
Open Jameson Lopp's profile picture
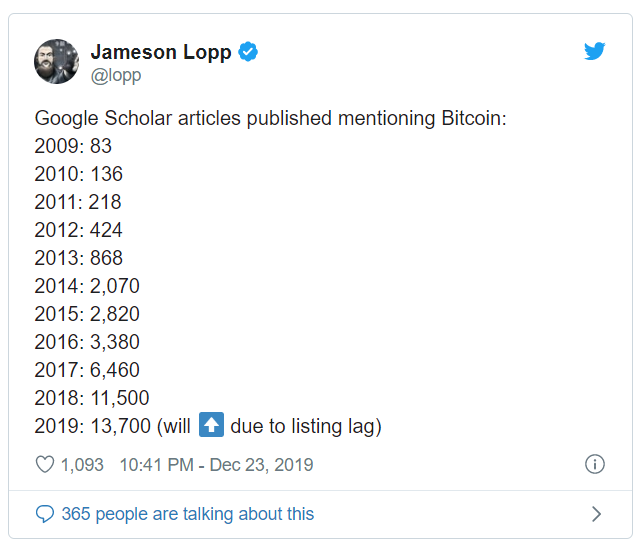coord(57,62)
